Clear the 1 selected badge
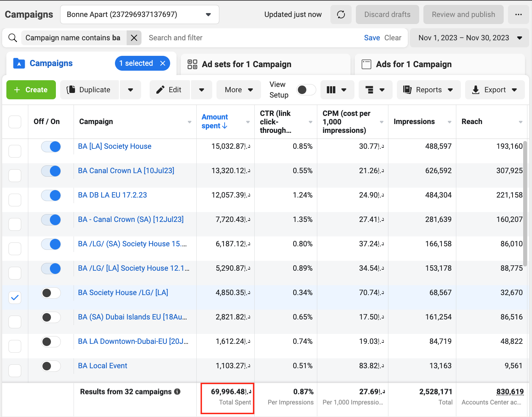532x417 pixels. tap(163, 63)
